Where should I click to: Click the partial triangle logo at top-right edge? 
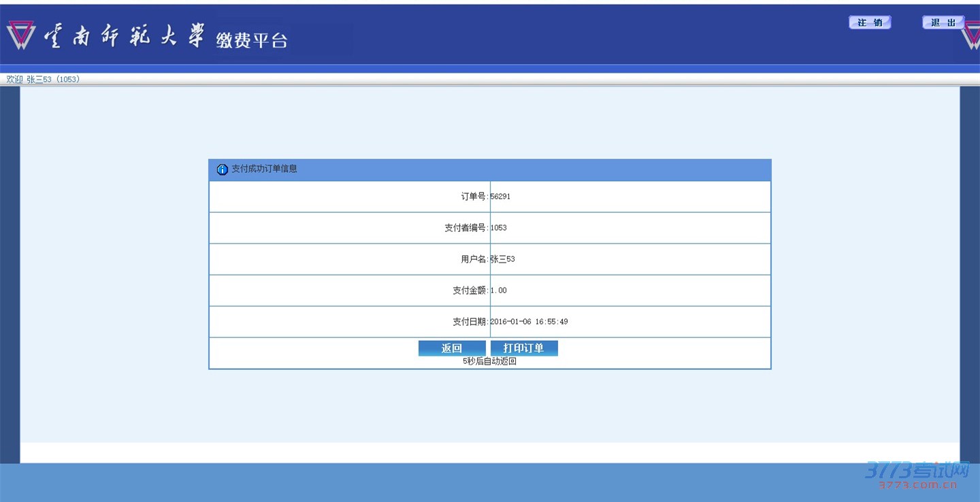point(972,37)
